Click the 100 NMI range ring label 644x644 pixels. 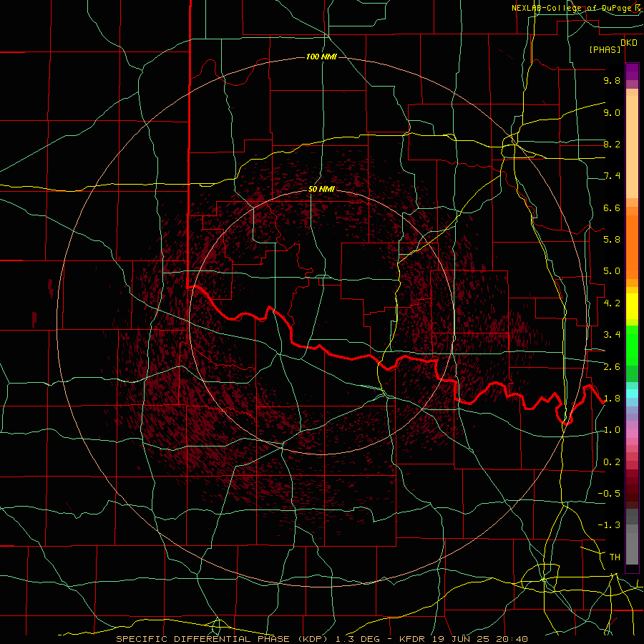point(321,57)
